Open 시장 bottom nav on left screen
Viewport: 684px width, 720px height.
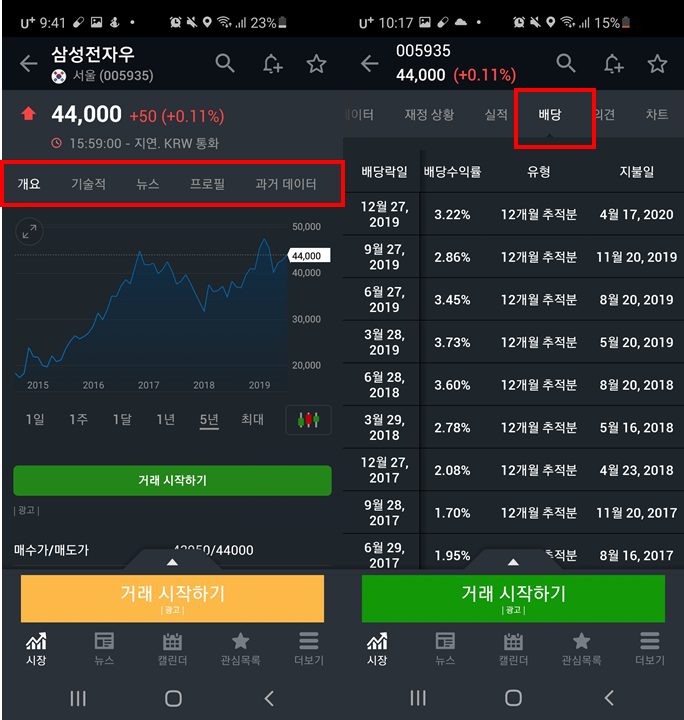click(36, 649)
